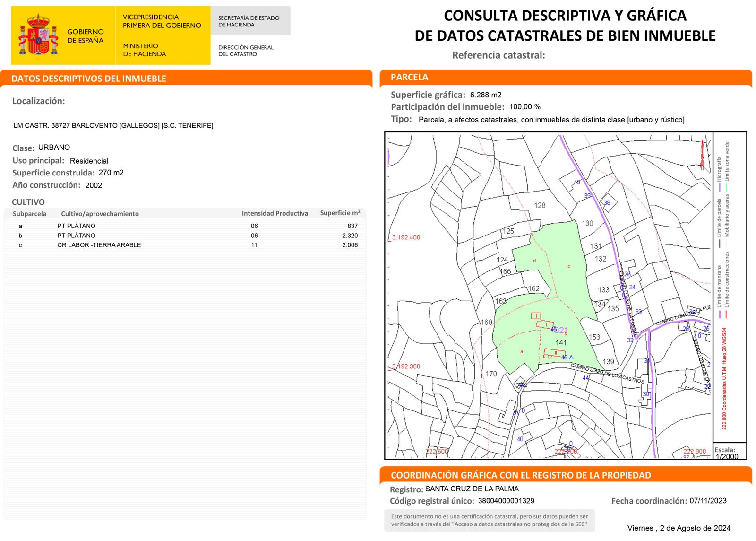Screen dimensions: 756x541
Task: Click the 'Localización:' label
Action: coord(39,101)
